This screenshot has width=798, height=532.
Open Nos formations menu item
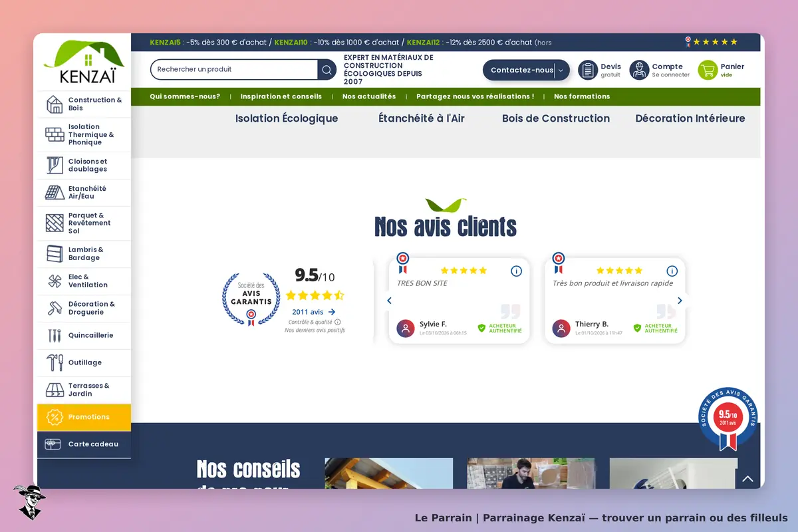[x=582, y=96]
